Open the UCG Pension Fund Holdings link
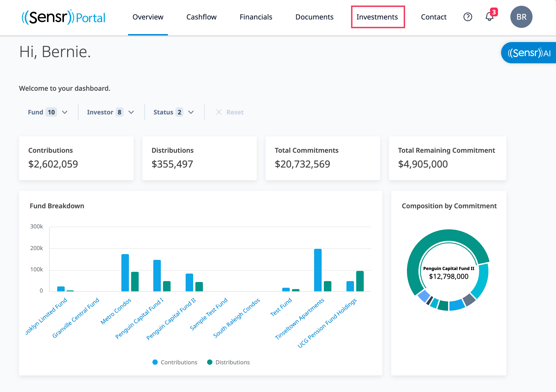Viewport: 556px width, 392px height. tap(327, 323)
